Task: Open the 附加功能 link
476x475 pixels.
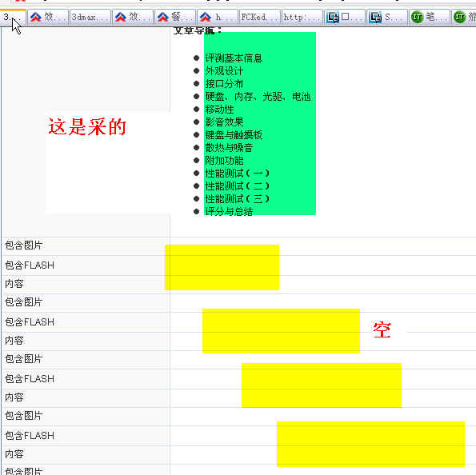Action: [x=224, y=160]
